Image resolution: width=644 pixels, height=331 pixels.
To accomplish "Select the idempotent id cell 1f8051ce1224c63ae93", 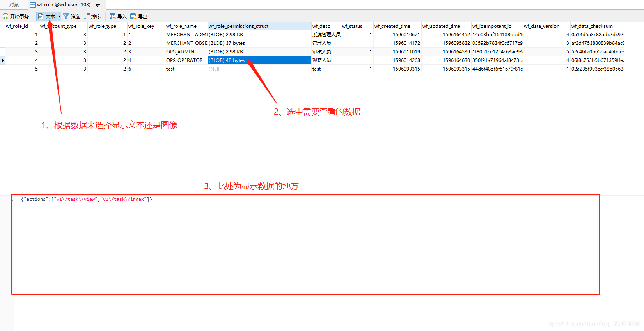I will pyautogui.click(x=497, y=52).
